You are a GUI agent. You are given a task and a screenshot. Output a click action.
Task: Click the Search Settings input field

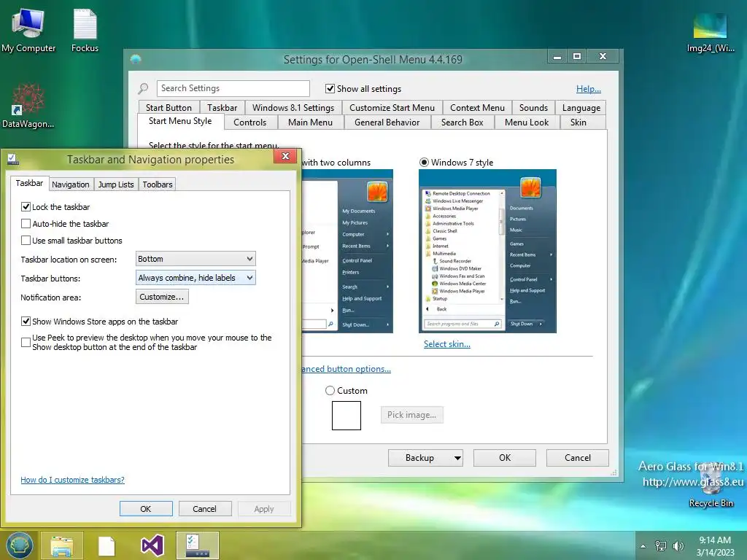point(233,88)
